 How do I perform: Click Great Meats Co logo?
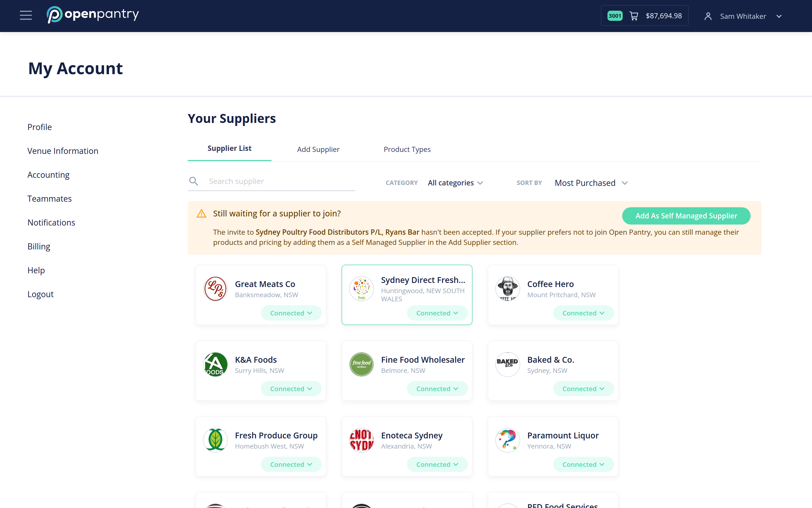[215, 289]
